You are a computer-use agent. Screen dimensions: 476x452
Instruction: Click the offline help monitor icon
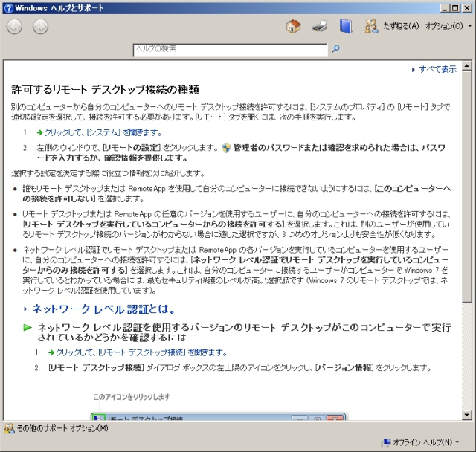coord(385,442)
